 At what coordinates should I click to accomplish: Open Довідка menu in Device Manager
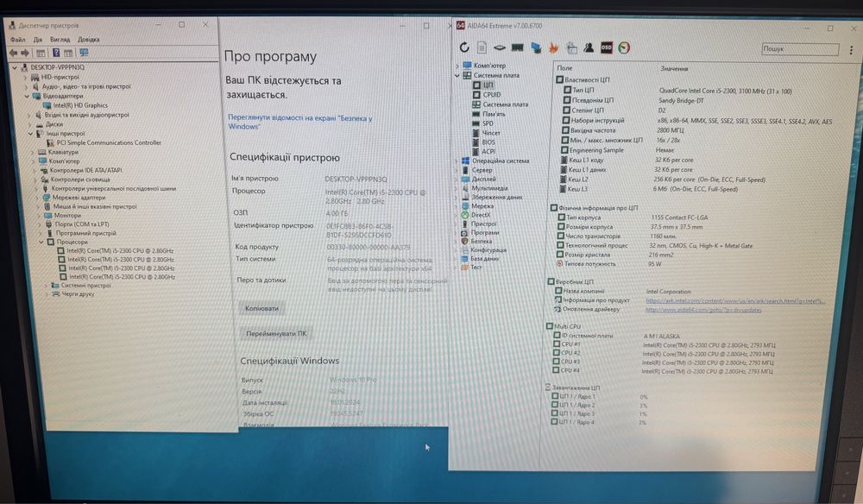click(x=89, y=40)
